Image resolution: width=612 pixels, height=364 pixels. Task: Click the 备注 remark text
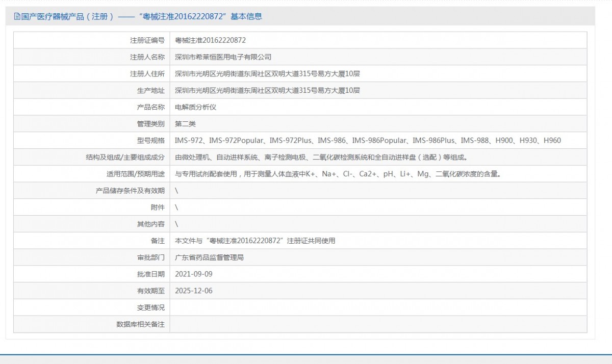tap(255, 241)
